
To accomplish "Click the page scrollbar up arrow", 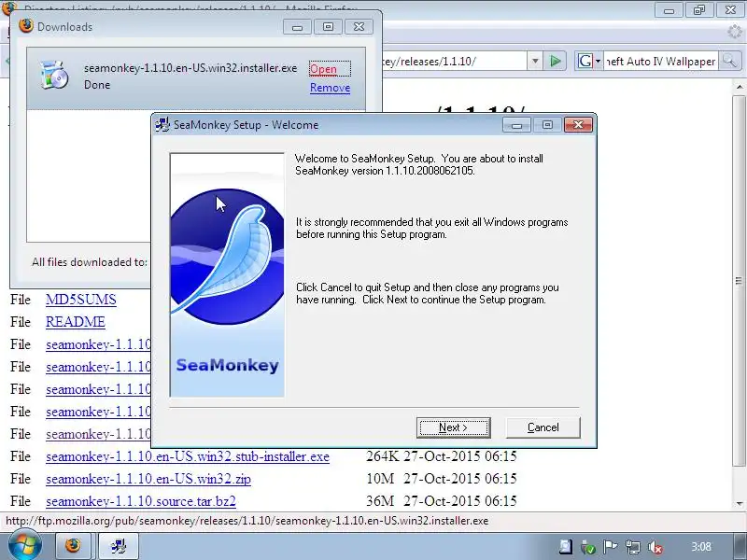I will [x=739, y=87].
